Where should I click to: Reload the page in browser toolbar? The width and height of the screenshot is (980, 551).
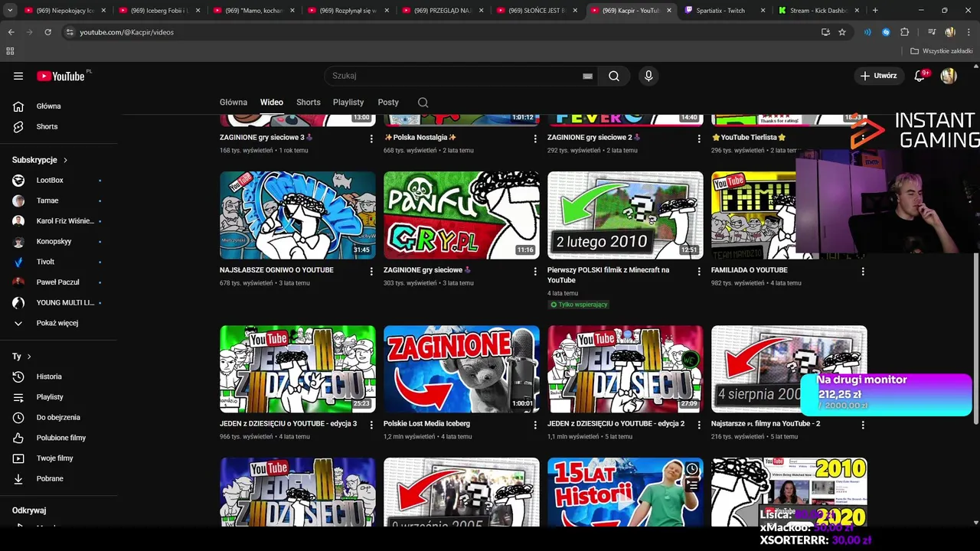(x=47, y=32)
